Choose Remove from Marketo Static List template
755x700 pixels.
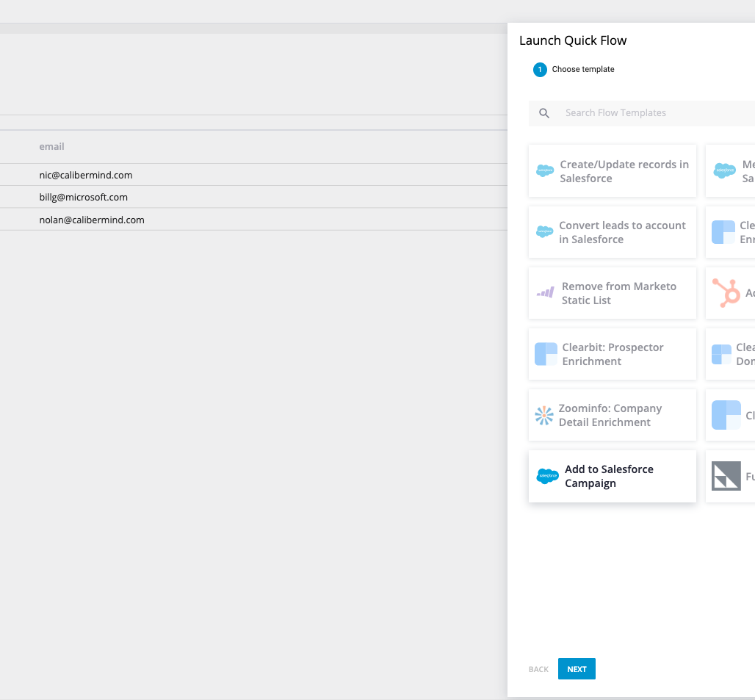pyautogui.click(x=613, y=293)
